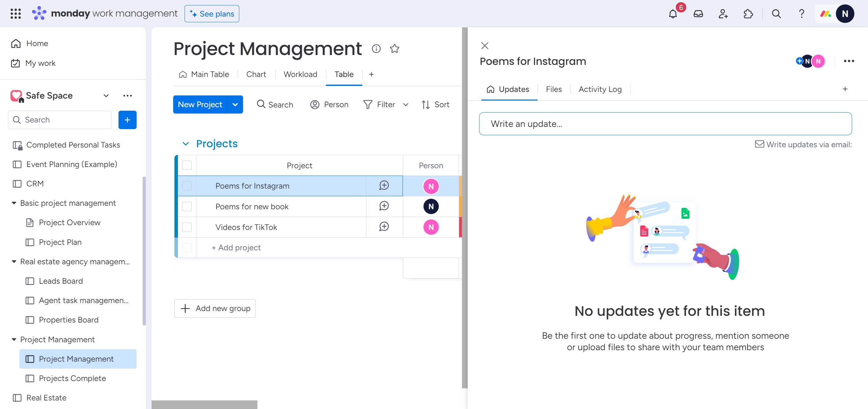868x409 pixels.
Task: Open the inbox tray icon
Action: pyautogui.click(x=698, y=14)
